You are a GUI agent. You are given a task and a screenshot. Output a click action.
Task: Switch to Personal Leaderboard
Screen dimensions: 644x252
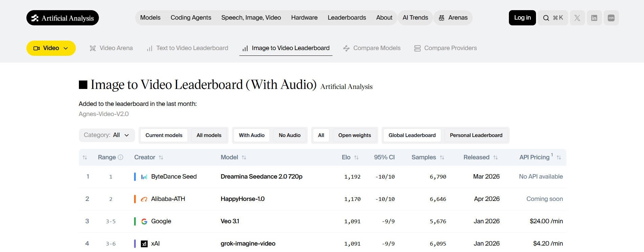[476, 135]
